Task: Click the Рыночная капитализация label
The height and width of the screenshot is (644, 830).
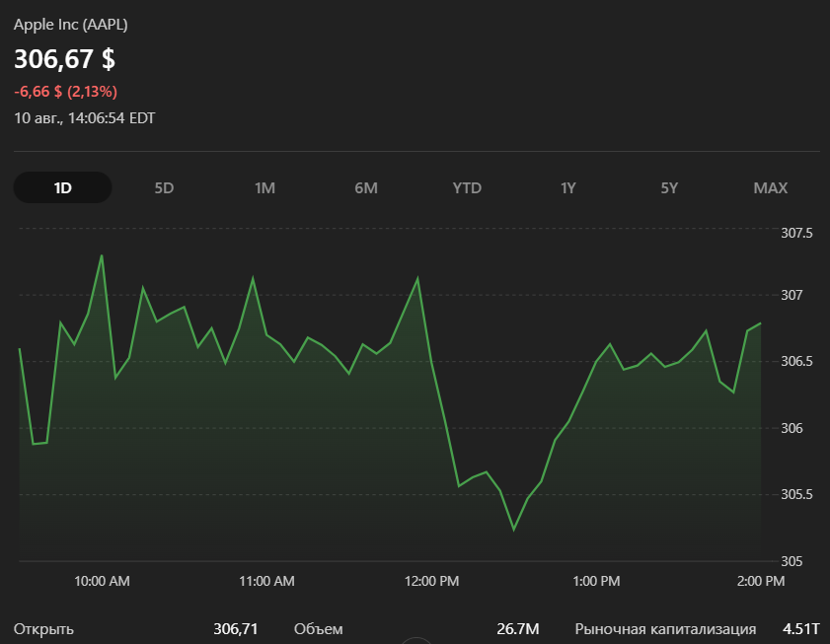Action: pyautogui.click(x=665, y=629)
